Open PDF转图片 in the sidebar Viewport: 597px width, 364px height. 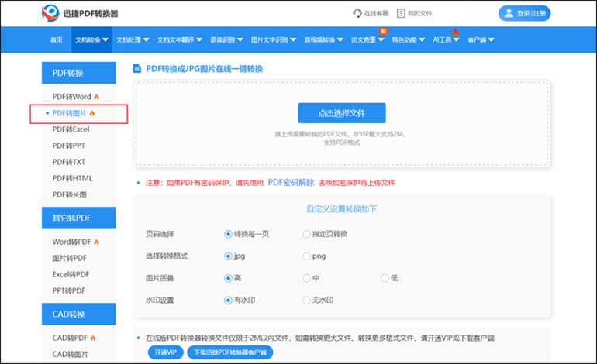tap(69, 113)
